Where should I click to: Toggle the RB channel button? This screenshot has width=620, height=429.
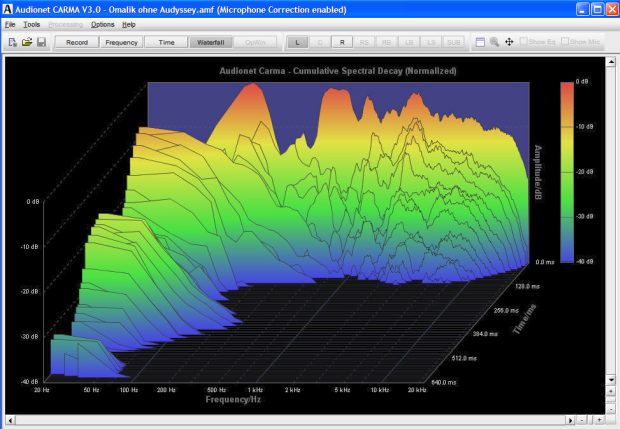click(x=386, y=42)
